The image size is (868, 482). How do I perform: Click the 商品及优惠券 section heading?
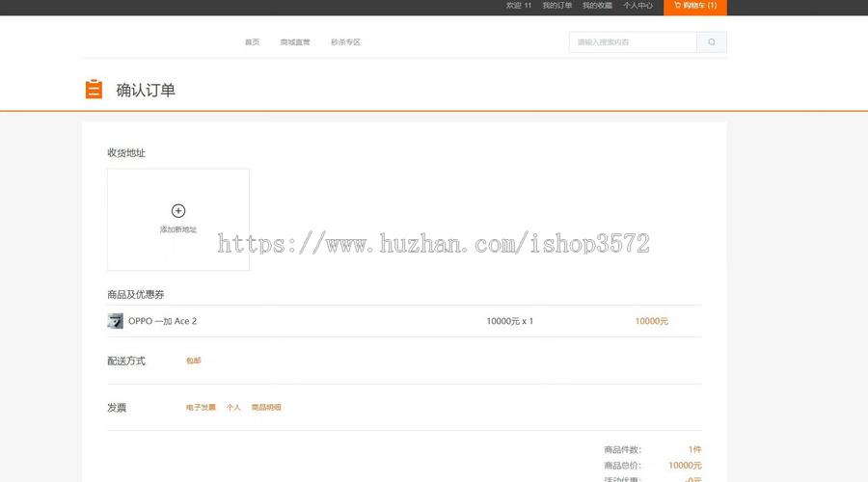click(x=136, y=294)
